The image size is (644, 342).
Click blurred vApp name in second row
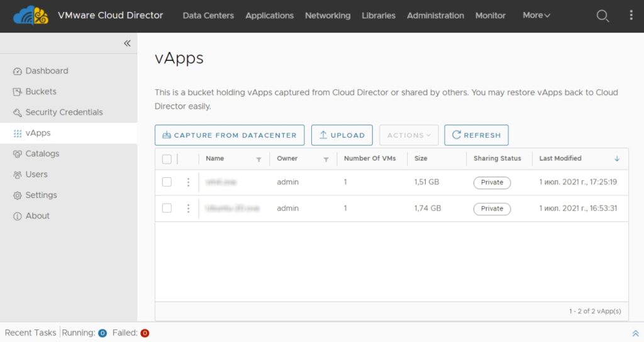pyautogui.click(x=233, y=208)
